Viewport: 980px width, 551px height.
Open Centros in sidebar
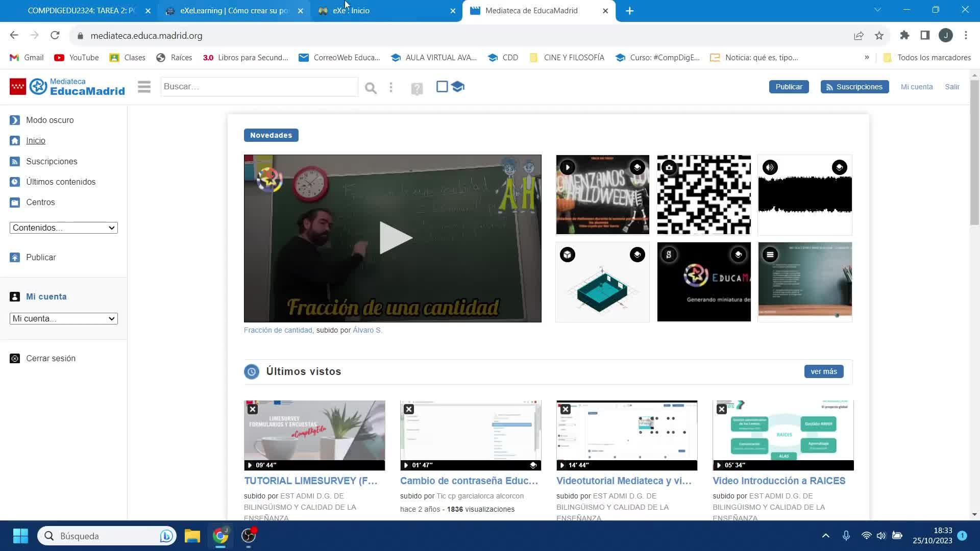[40, 202]
